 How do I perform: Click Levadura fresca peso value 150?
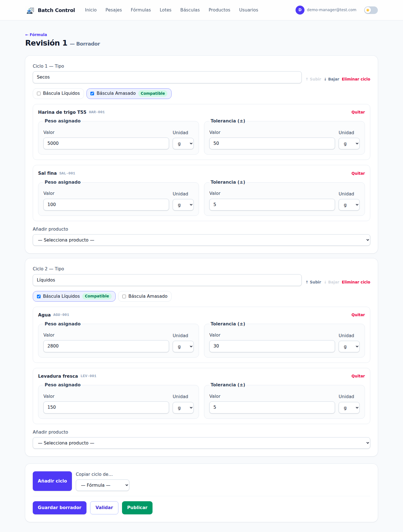pos(106,407)
